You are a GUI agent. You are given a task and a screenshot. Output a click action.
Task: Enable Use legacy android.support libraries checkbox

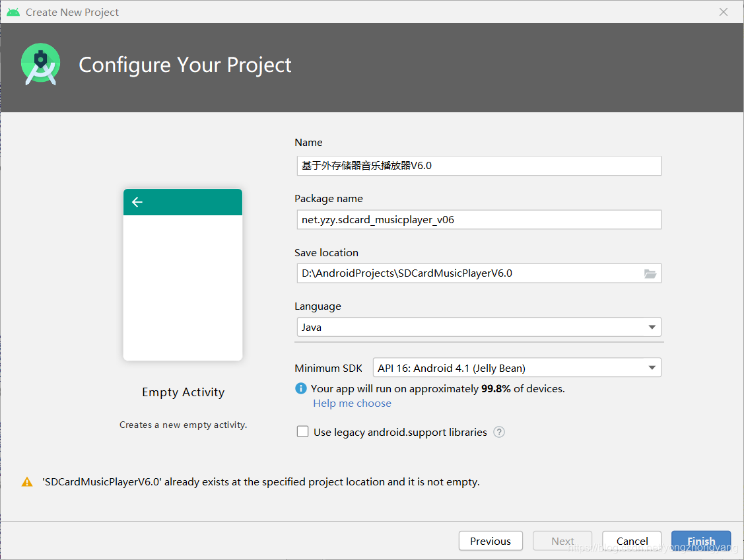(302, 431)
